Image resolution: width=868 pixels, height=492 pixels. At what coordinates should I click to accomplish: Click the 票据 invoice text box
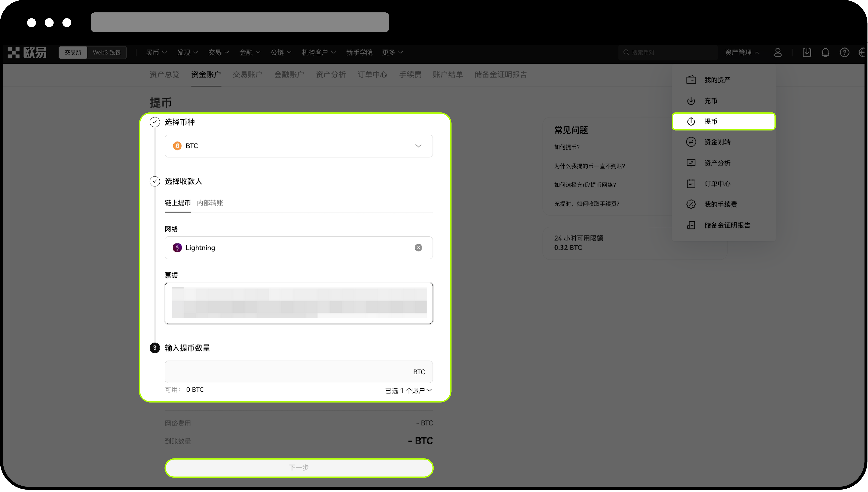(x=299, y=303)
